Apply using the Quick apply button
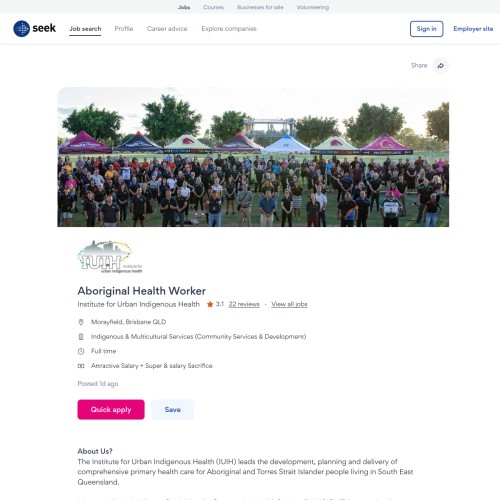The height and width of the screenshot is (500, 500). coord(111,409)
